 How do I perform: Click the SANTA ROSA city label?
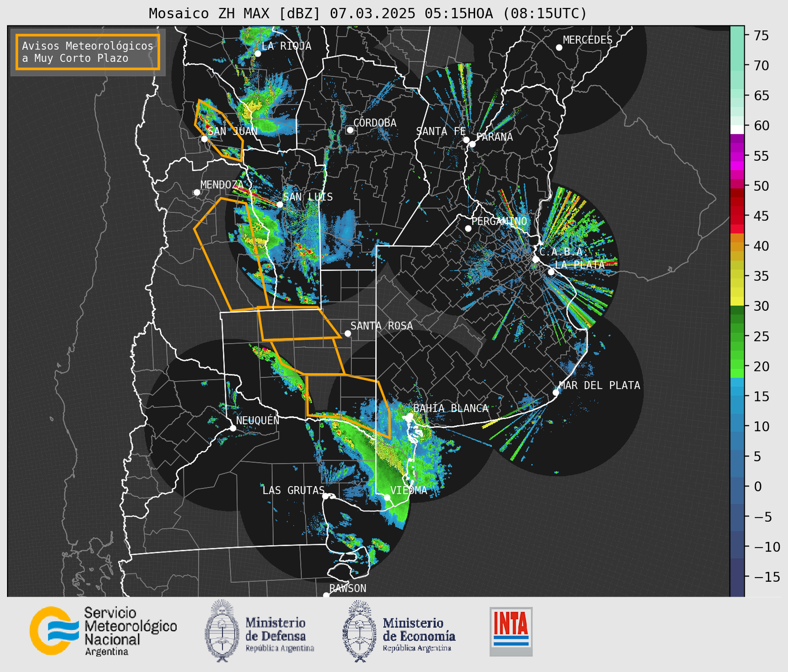click(x=382, y=326)
